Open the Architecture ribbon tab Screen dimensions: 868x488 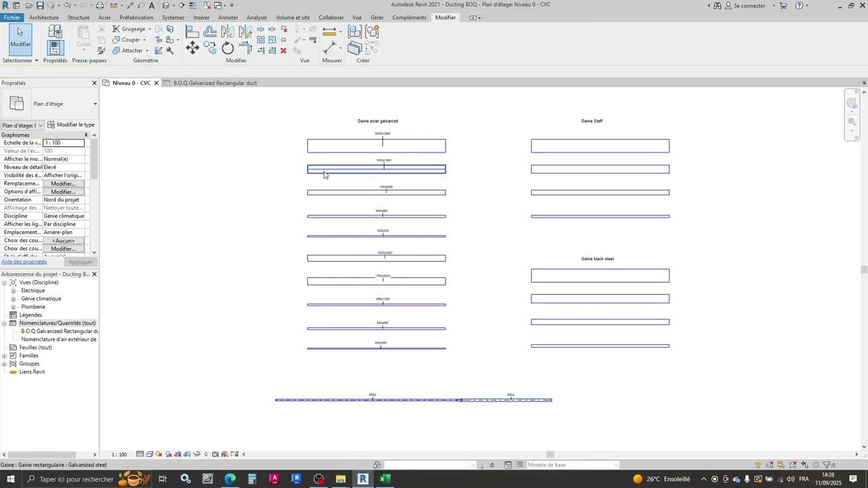[44, 18]
